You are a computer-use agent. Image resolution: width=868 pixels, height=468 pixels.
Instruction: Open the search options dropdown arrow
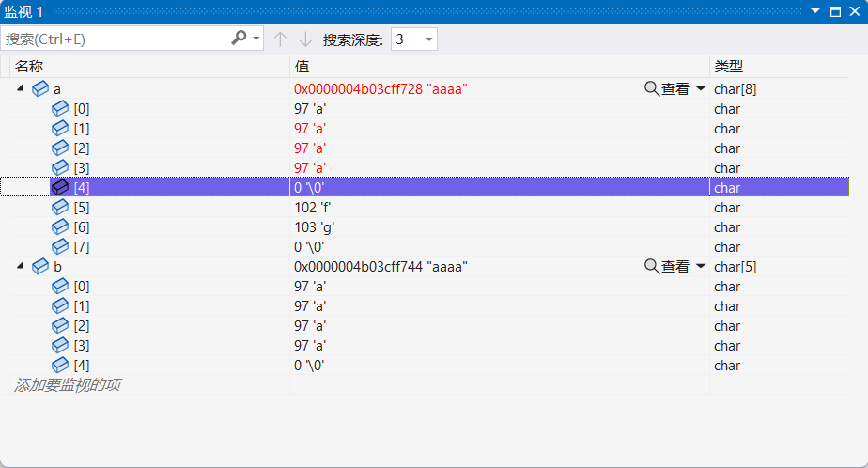(x=256, y=39)
